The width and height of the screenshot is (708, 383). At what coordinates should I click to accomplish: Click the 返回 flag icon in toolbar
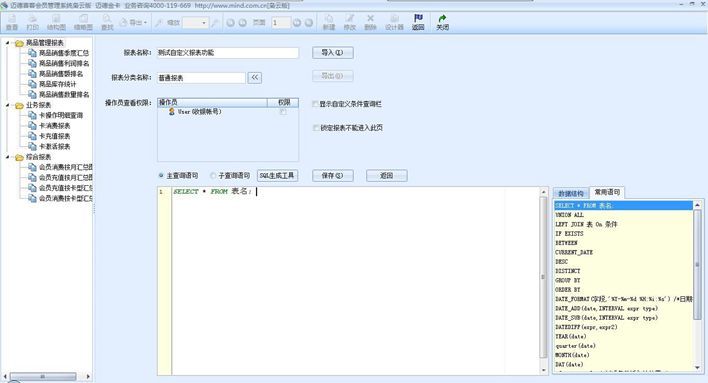coord(418,18)
